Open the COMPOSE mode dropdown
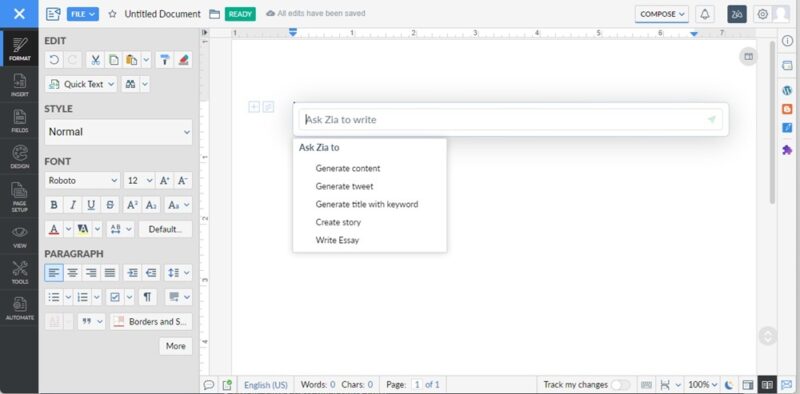 click(x=662, y=14)
